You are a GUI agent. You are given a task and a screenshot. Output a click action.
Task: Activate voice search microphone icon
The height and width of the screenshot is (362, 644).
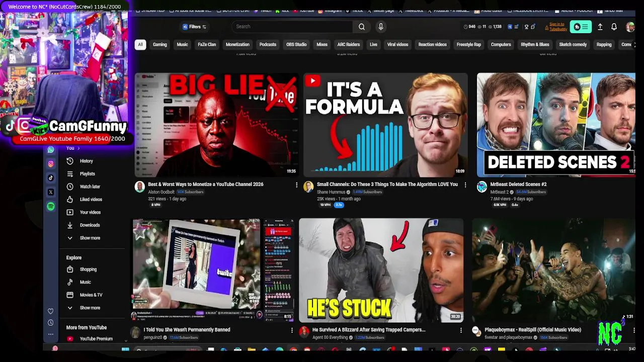[x=381, y=27]
